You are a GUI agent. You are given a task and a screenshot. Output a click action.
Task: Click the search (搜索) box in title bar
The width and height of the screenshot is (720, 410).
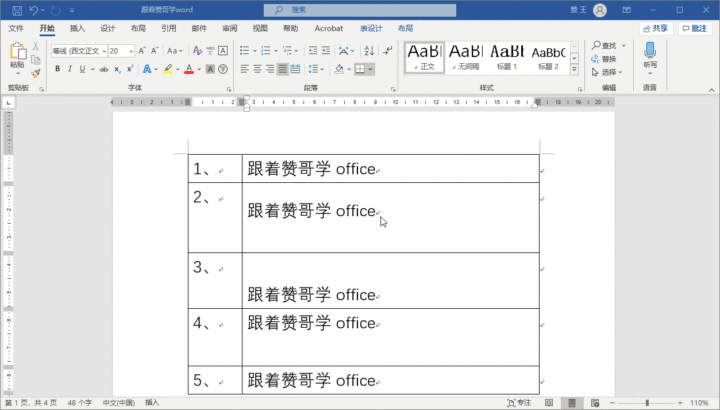point(360,10)
